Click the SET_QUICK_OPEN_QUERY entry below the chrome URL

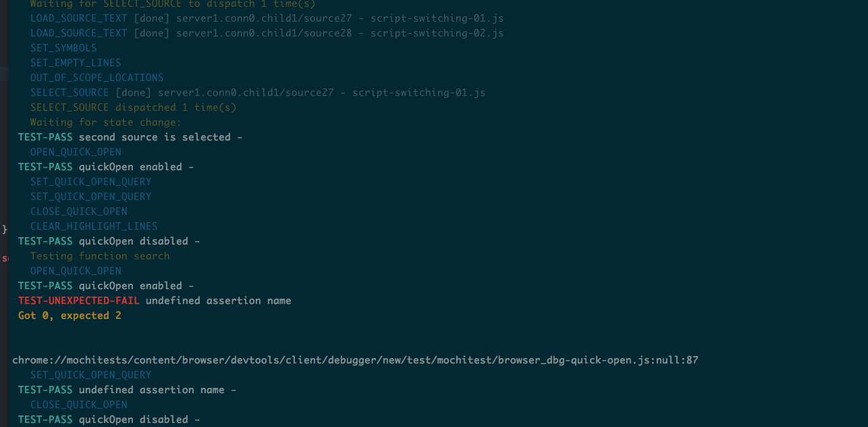90,375
